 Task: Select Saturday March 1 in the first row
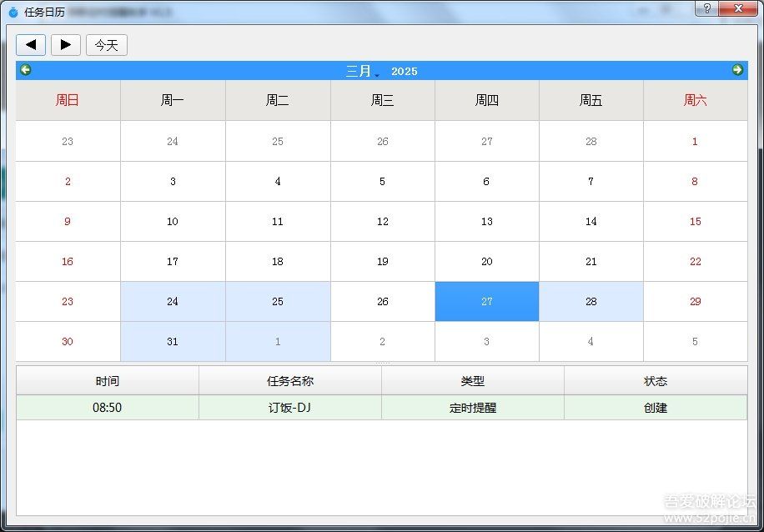coord(696,141)
